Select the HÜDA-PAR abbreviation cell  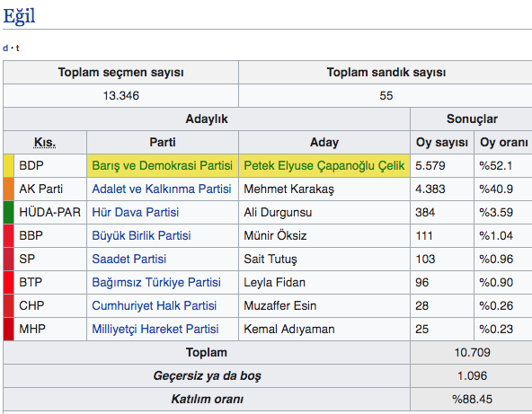(x=50, y=212)
